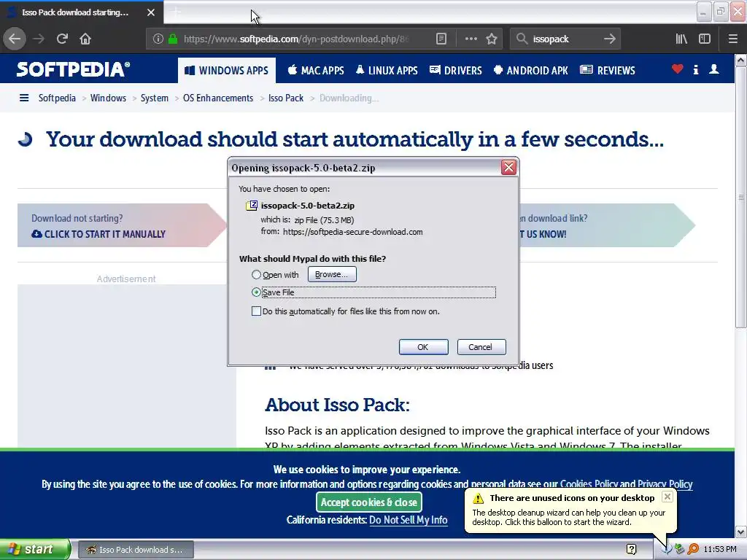Click the Softpedia logo

73,69
